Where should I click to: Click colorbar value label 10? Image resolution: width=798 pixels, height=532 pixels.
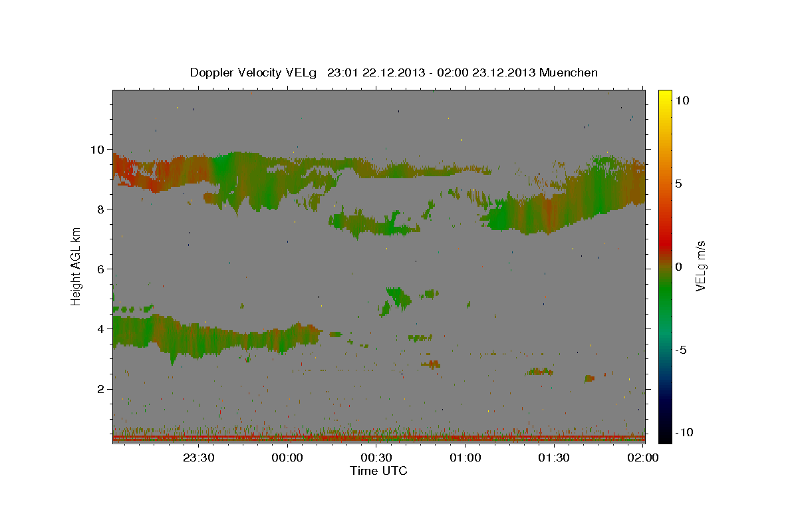[x=682, y=100]
